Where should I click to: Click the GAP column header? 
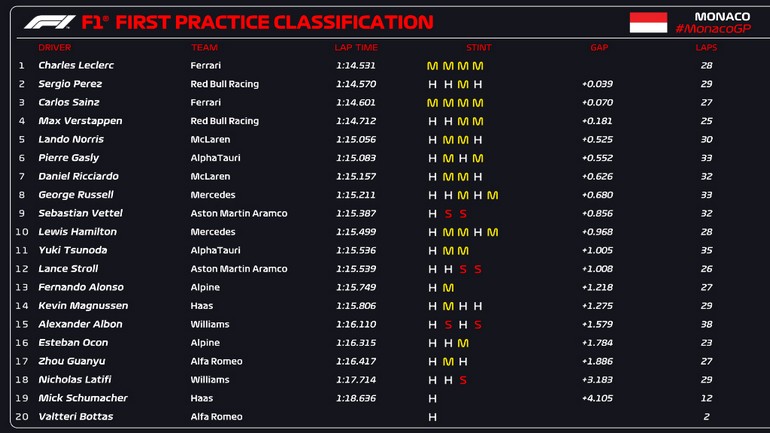(x=599, y=47)
